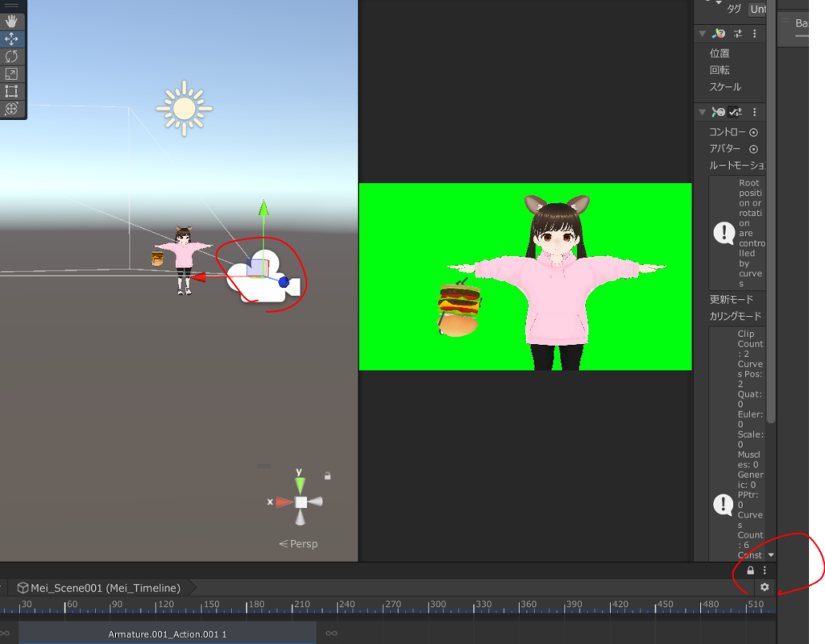Open the Timeline panel three-dot menu
The height and width of the screenshot is (644, 825).
(x=765, y=571)
